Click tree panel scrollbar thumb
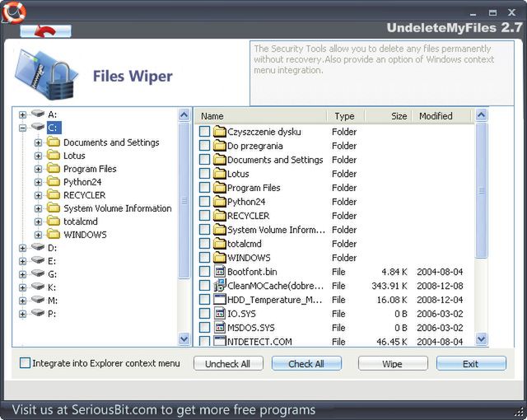Screen dimensions: 527x420 [184, 201]
